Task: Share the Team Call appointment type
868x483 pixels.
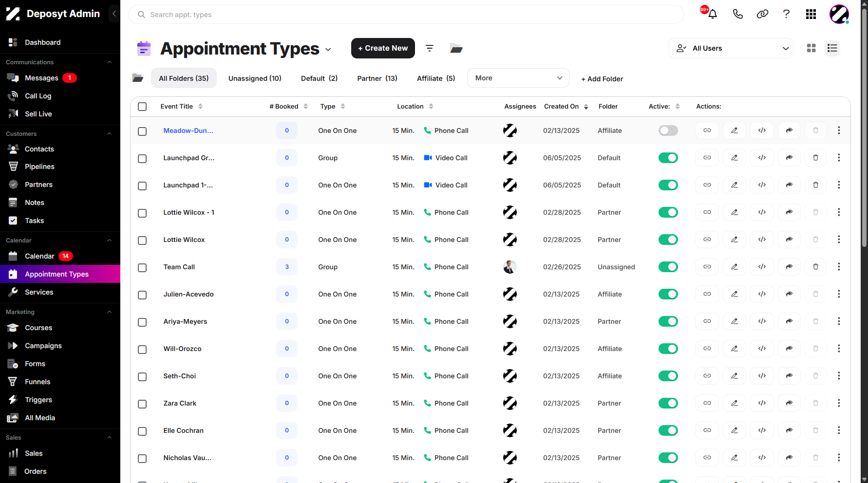Action: tap(790, 267)
